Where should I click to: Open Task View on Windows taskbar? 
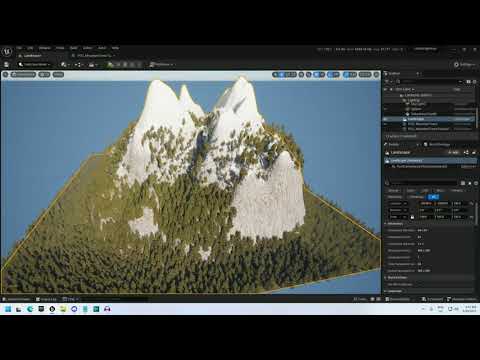click(19, 309)
